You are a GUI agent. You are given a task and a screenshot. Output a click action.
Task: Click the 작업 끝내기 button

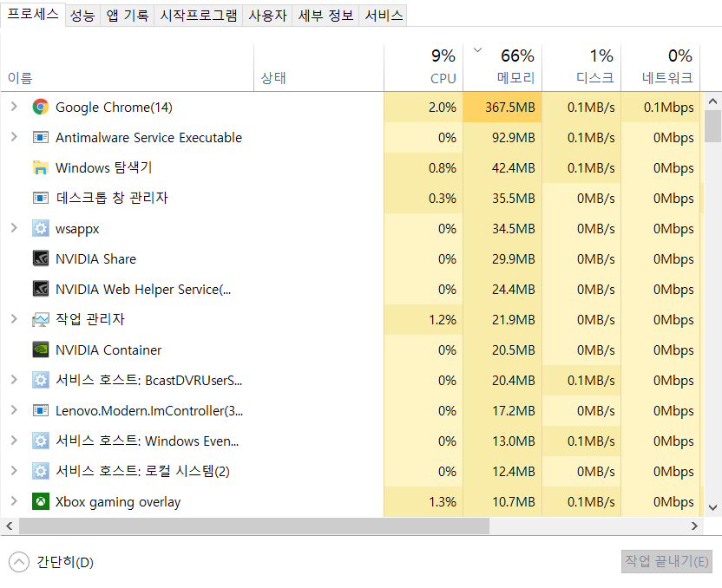[666, 561]
